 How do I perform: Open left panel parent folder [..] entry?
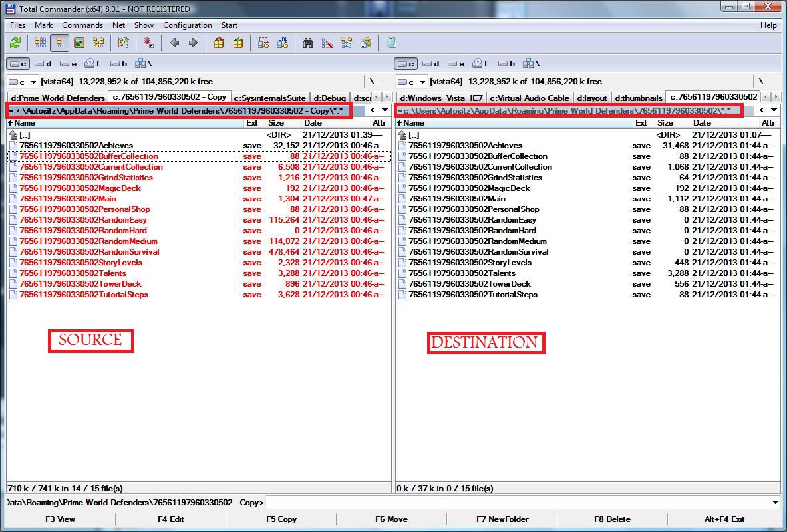point(199,135)
